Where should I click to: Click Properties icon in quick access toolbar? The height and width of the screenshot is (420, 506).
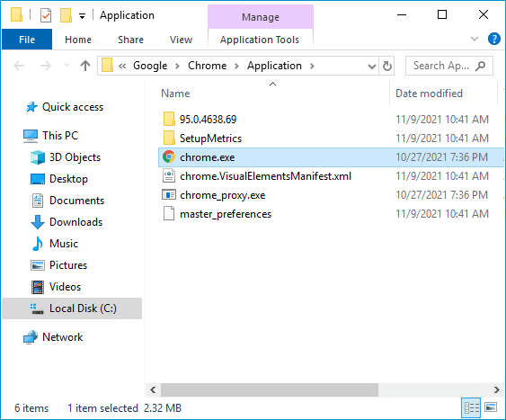pos(46,15)
